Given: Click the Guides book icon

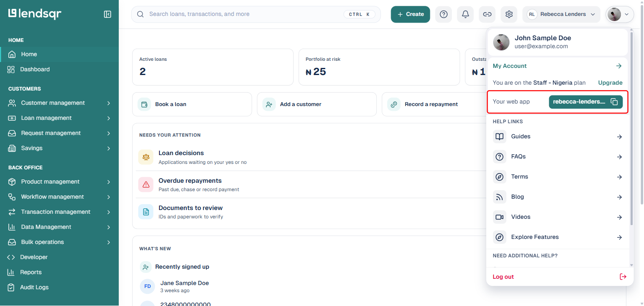Looking at the screenshot, I should pyautogui.click(x=499, y=137).
